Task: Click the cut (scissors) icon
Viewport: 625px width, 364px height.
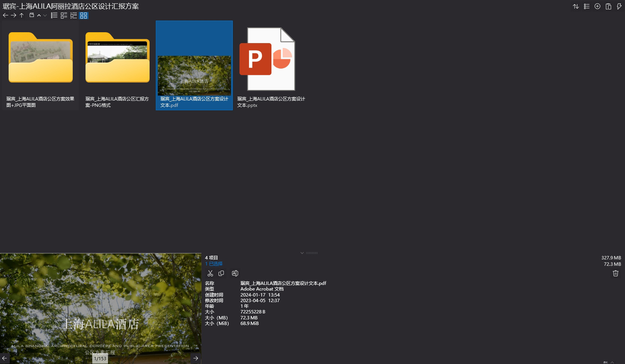Action: tap(210, 273)
